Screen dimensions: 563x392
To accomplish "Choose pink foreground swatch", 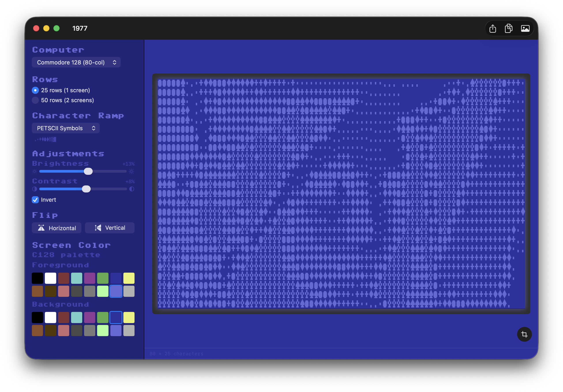I will coord(64,291).
